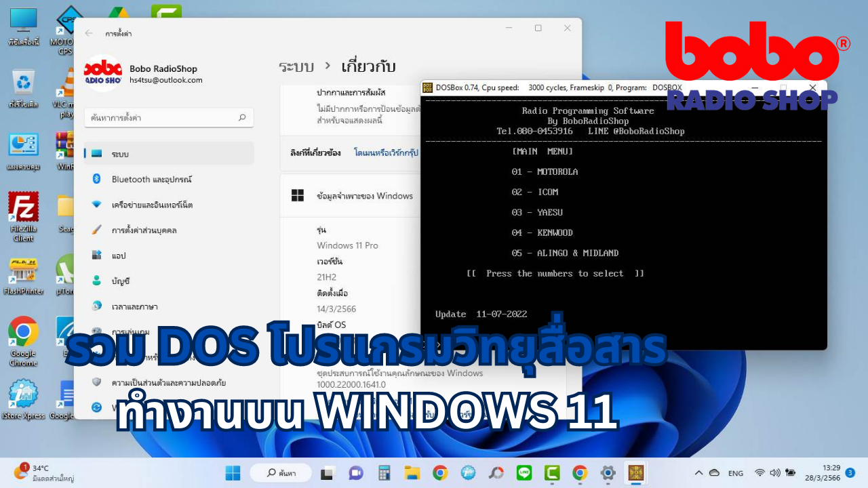Select ระบบ in Settings sidebar

pos(169,154)
